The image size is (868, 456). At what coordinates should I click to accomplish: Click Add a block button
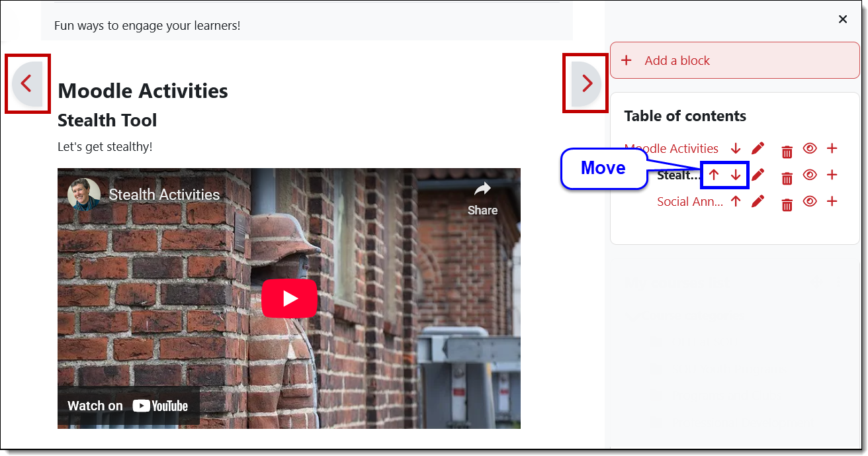click(734, 60)
